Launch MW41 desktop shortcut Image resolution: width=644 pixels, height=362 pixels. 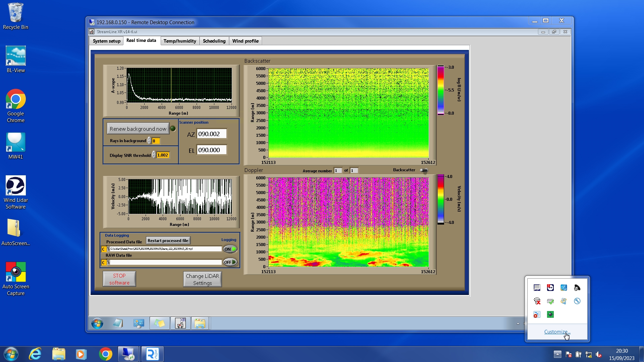15,142
